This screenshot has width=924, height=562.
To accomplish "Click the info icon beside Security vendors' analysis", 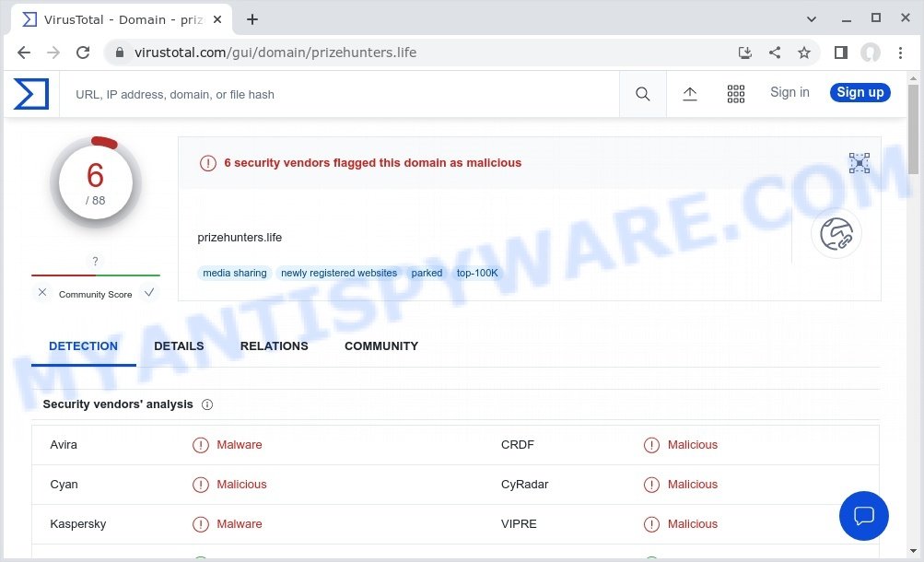I will (x=207, y=404).
